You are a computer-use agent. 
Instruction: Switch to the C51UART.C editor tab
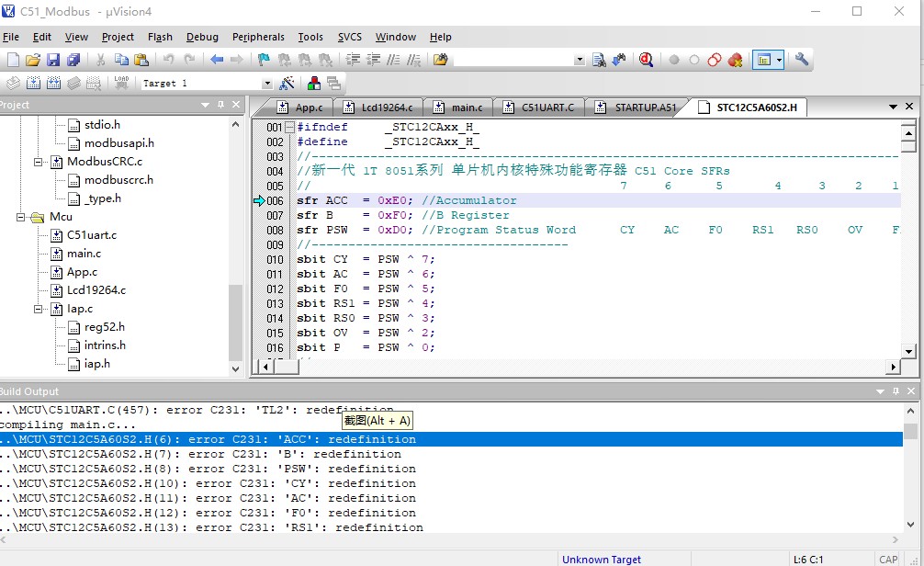[540, 108]
